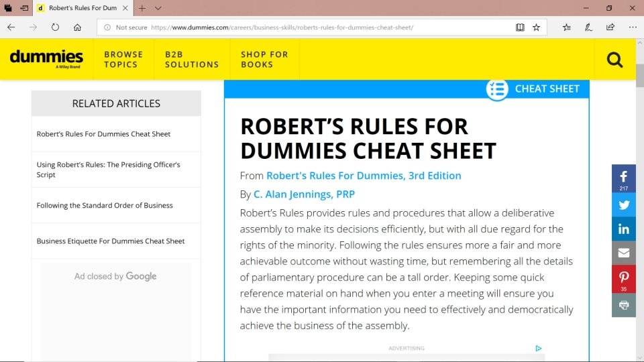Open the favorites hub icon
The width and height of the screenshot is (644, 362).
pos(567,27)
